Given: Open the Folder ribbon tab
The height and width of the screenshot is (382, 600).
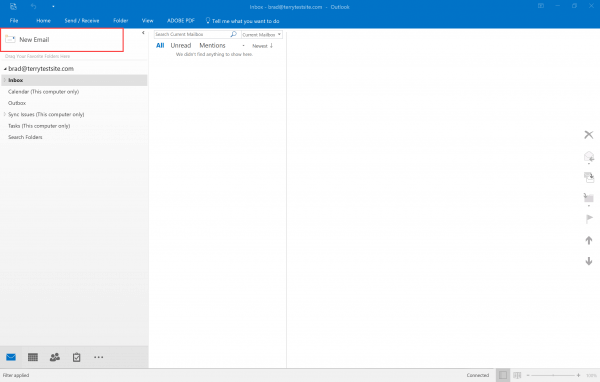Looking at the screenshot, I should coord(121,21).
